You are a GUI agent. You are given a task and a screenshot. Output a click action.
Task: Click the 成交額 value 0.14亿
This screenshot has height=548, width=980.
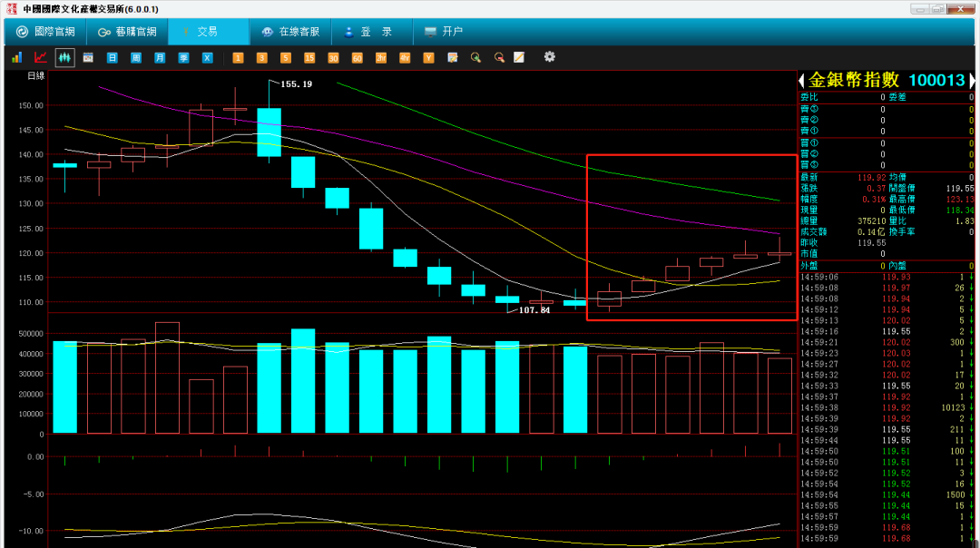(871, 232)
